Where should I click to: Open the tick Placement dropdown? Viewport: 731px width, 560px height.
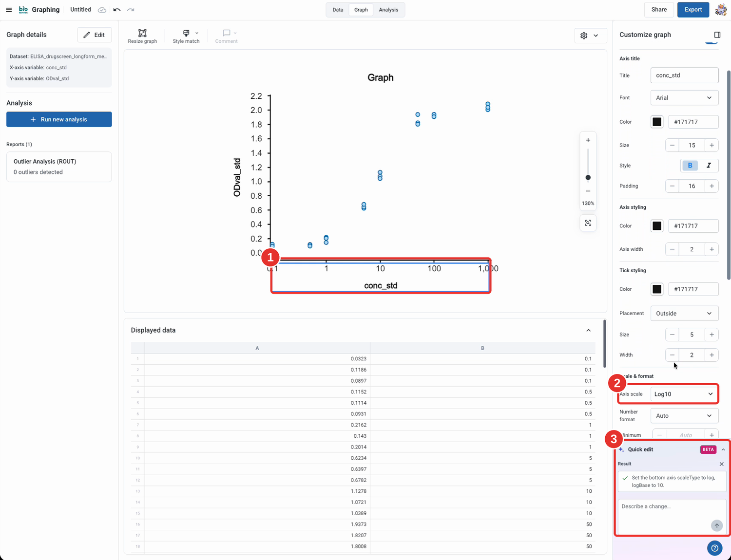[684, 314]
